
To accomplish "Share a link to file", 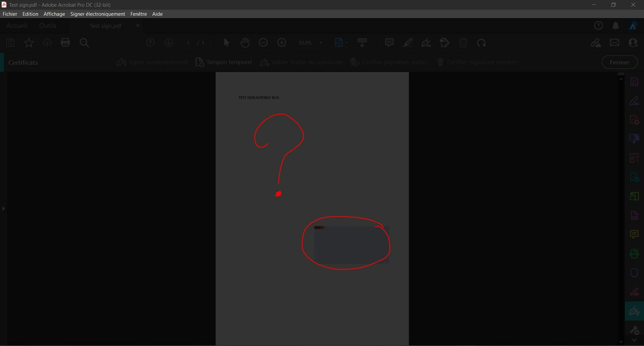I will [596, 43].
